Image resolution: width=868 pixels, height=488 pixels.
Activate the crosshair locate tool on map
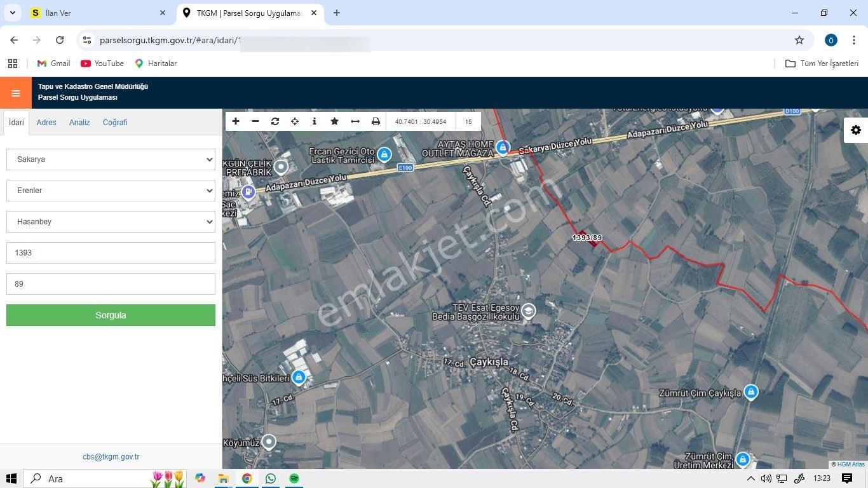coord(295,121)
